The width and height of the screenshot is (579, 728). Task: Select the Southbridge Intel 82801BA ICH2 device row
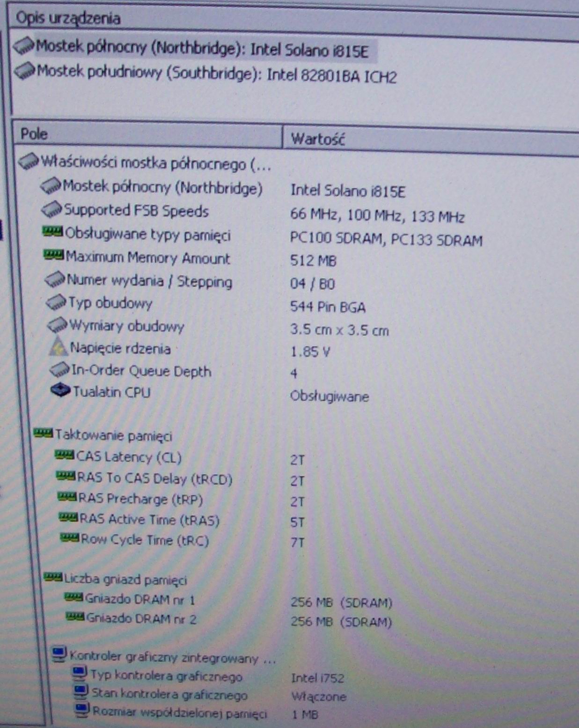(x=206, y=74)
